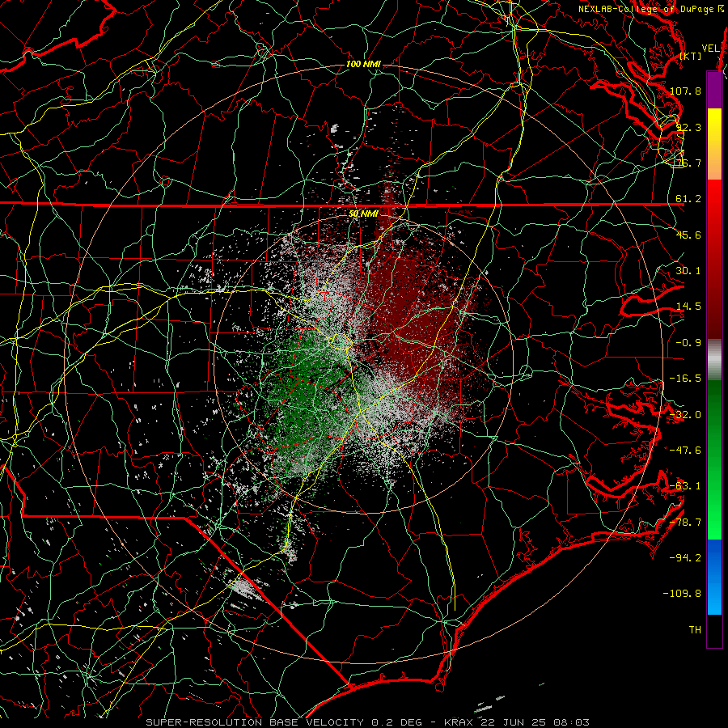Click the 76.7 scale value
The image size is (728, 728).
pyautogui.click(x=688, y=163)
